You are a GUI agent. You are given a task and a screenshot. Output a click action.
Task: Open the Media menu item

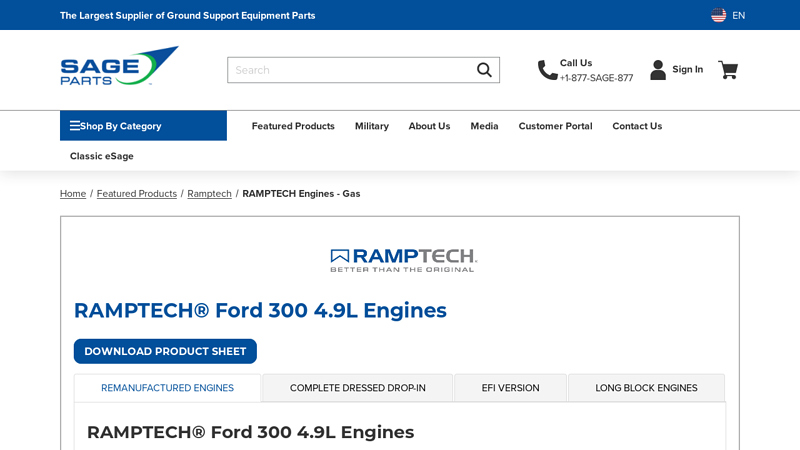tap(484, 126)
